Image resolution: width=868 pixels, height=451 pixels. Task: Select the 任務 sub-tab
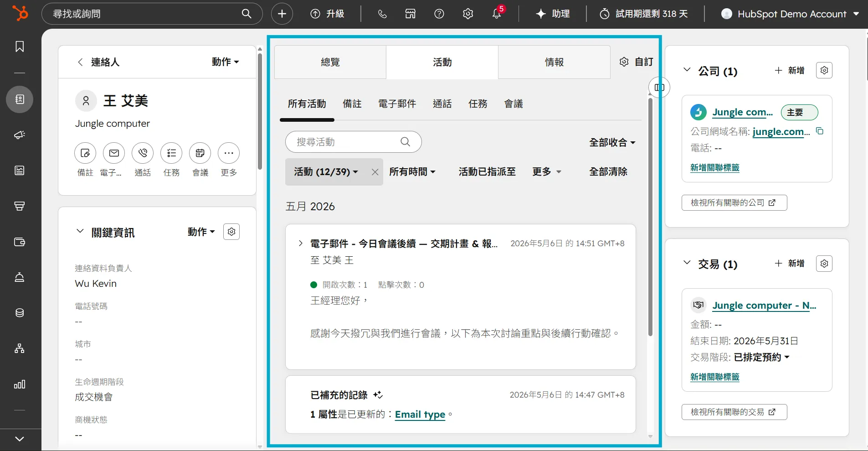[478, 104]
